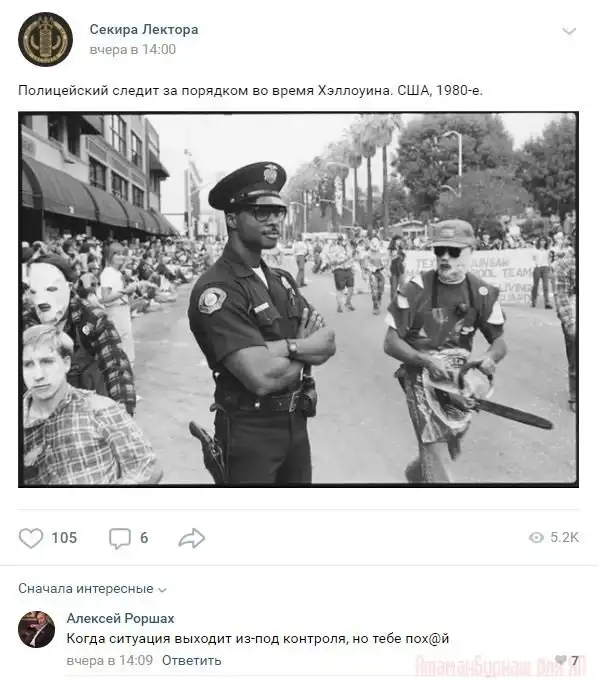Share the post using the arrow icon
This screenshot has width=599, height=681.
[192, 538]
